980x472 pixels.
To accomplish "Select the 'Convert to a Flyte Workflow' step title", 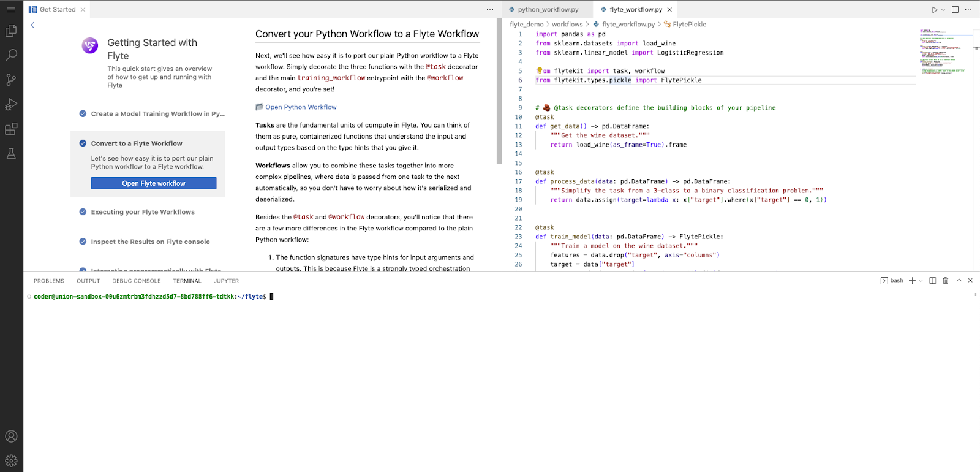I will coord(137,143).
